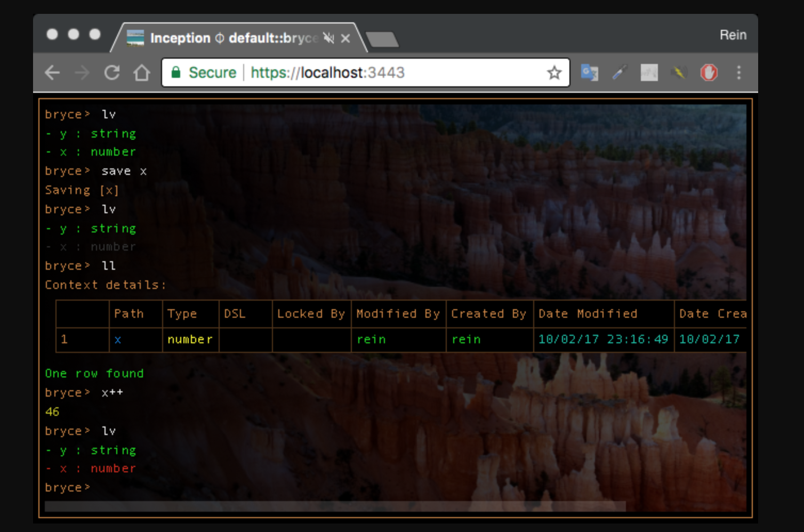
Task: Click the green Secure padlock icon
Action: point(176,72)
